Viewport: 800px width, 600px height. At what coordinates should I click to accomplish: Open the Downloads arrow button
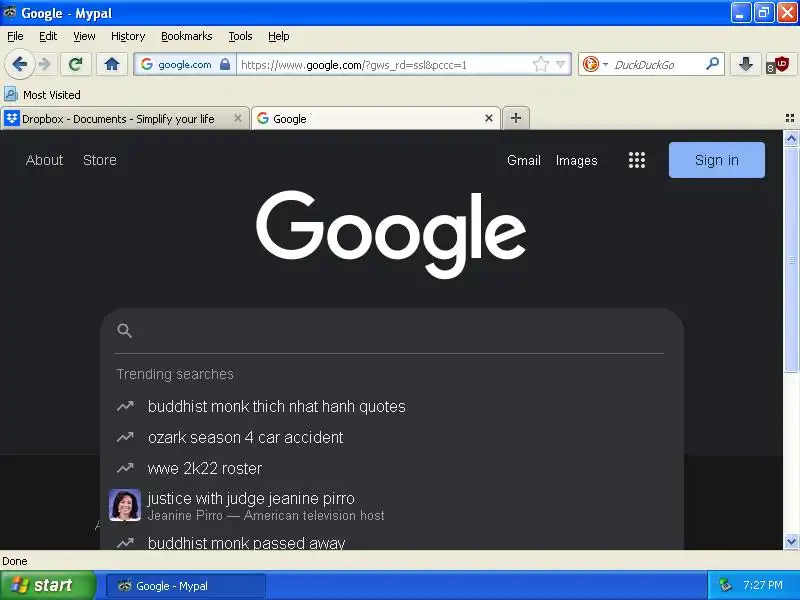(x=746, y=64)
